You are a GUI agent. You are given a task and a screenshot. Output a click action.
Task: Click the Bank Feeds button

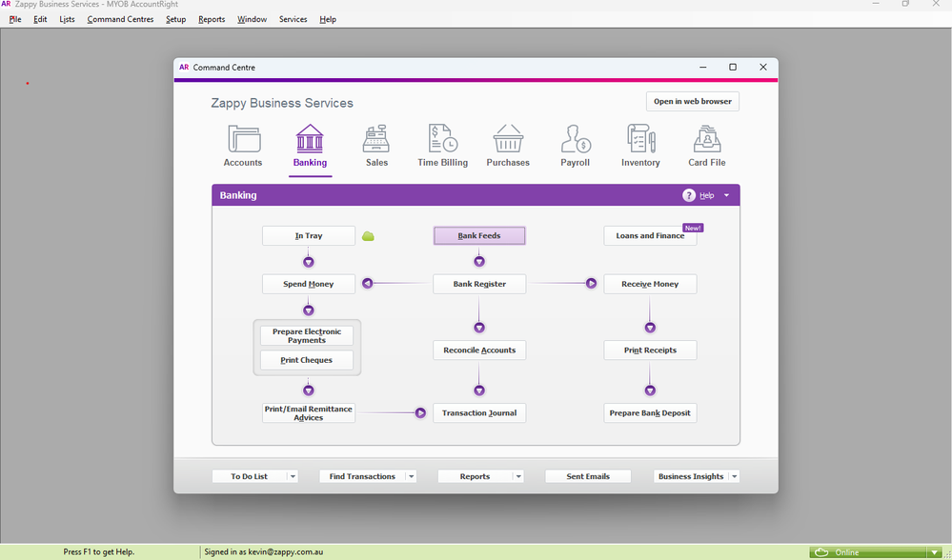point(479,235)
